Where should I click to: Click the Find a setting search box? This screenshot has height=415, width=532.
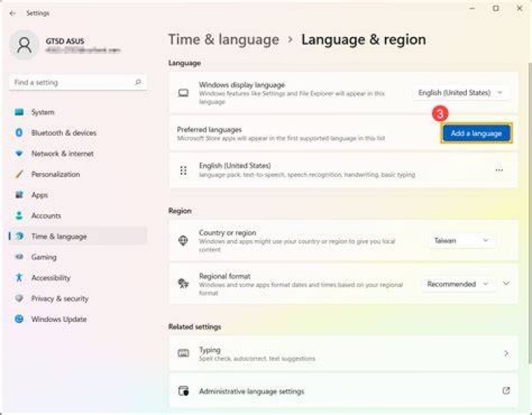pos(78,83)
